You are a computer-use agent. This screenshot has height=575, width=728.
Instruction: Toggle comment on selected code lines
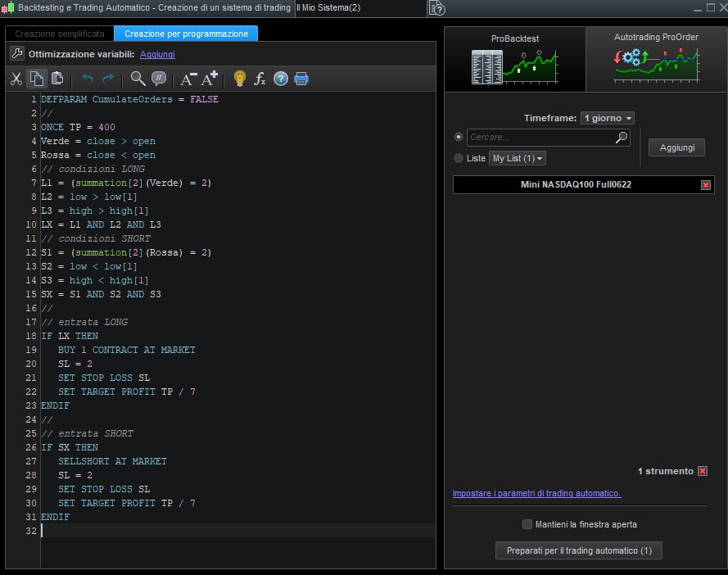(x=159, y=79)
